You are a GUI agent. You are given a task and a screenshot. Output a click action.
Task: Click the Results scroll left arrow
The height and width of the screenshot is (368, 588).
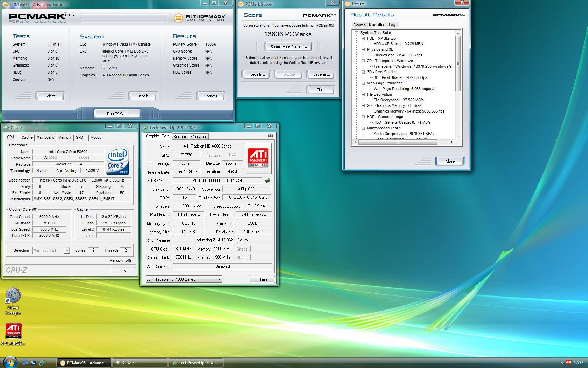coord(355,142)
